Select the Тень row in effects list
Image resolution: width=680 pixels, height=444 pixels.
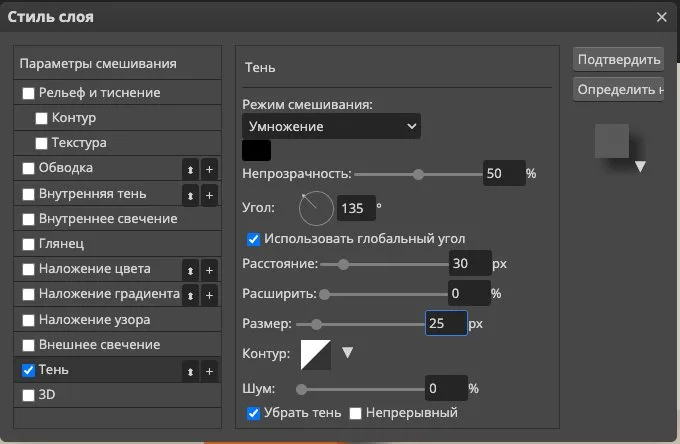(x=118, y=370)
